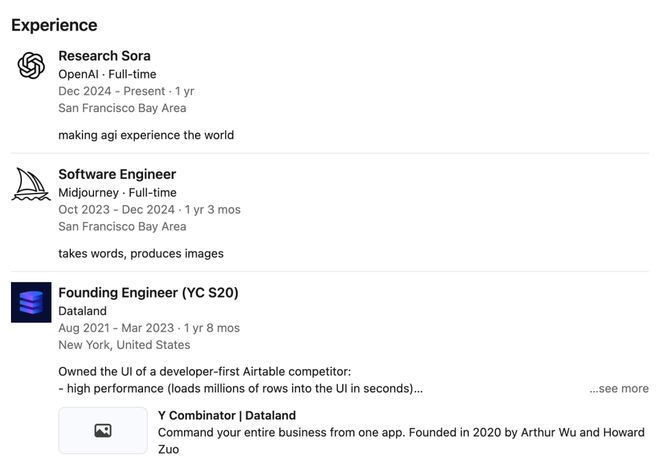Click "Midjourney · Full-time" company text

117,192
